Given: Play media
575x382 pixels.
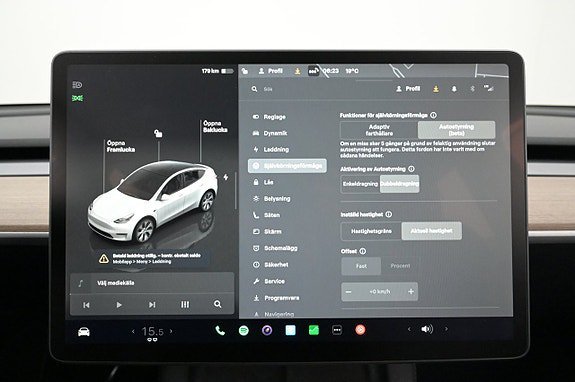Looking at the screenshot, I should point(119,305).
